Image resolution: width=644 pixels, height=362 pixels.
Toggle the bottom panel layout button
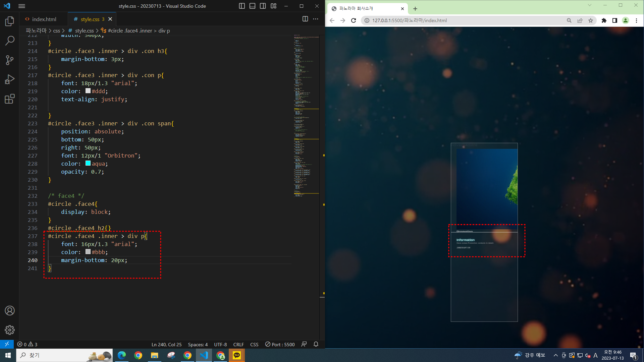click(252, 6)
